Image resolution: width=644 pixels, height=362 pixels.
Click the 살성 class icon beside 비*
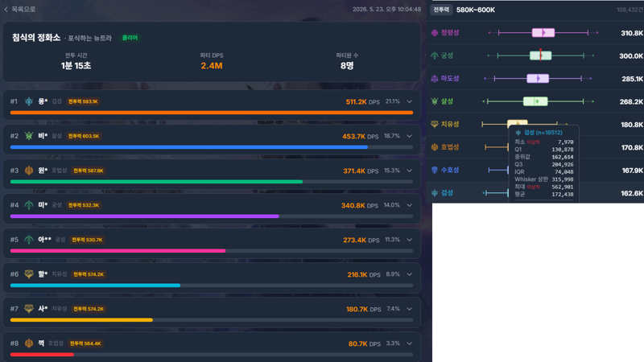tap(29, 136)
